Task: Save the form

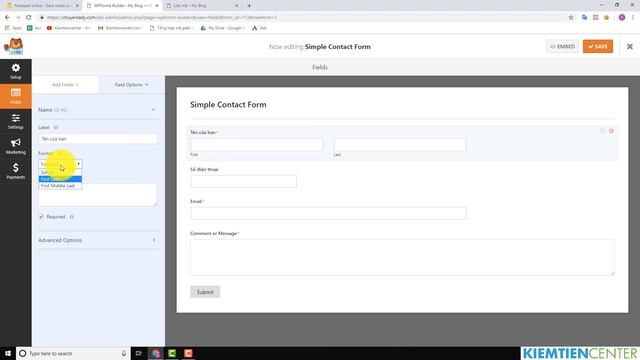Action: [598, 47]
